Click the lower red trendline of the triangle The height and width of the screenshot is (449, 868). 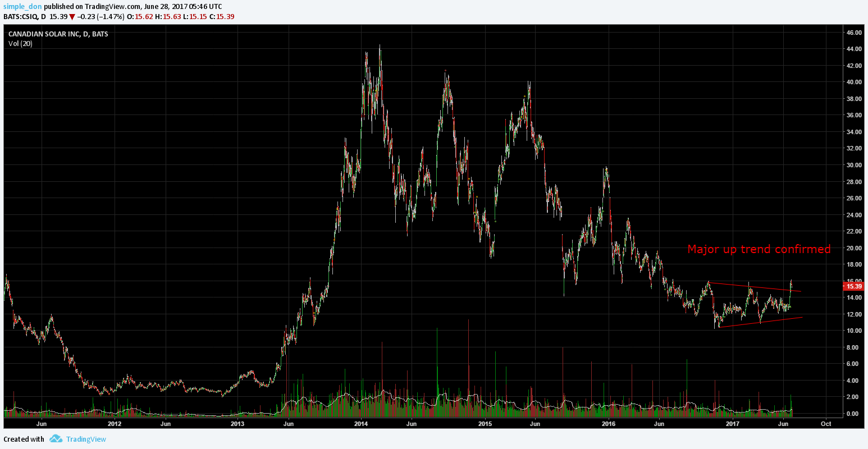(760, 322)
